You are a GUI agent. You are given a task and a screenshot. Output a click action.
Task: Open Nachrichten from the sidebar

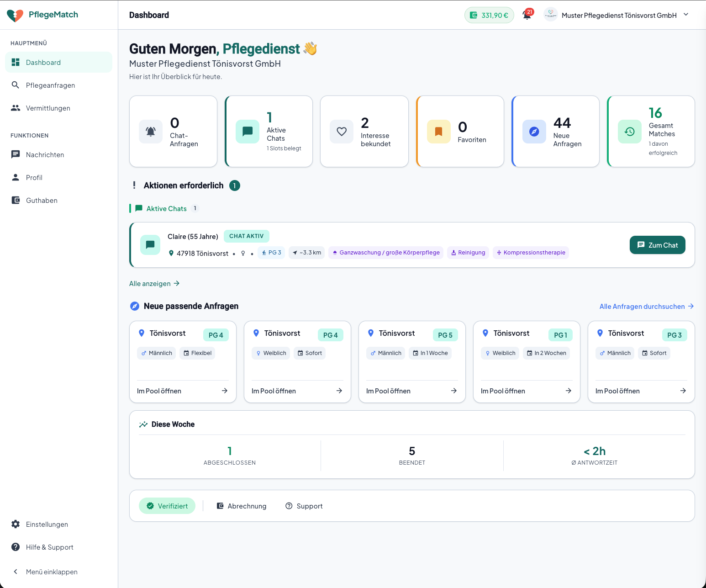click(45, 155)
